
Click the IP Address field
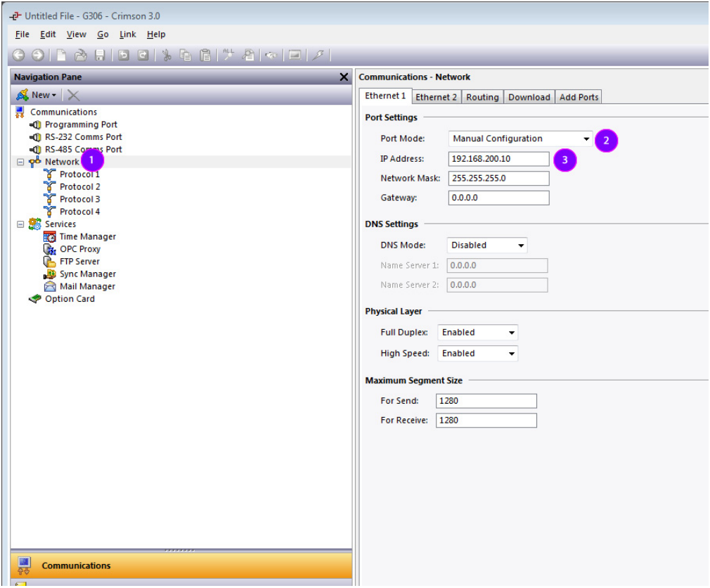pos(498,159)
